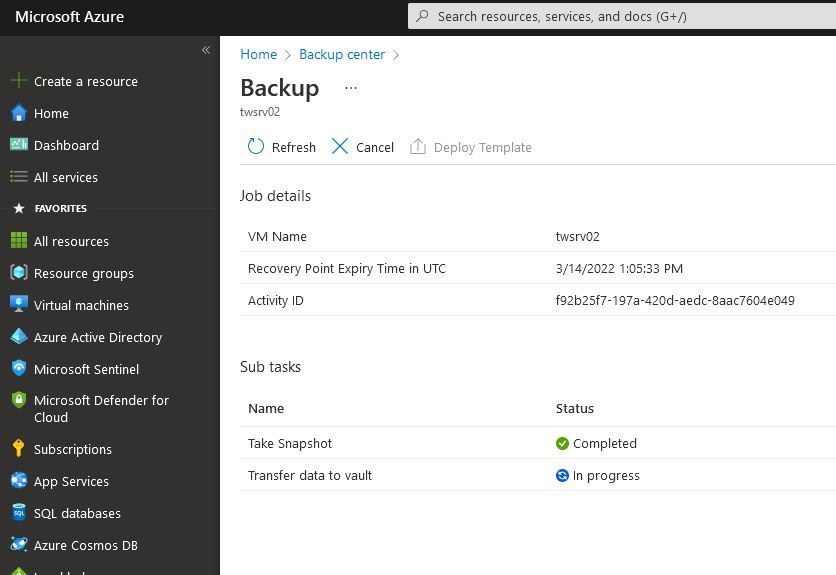This screenshot has height=575, width=836.
Task: Open the Dashboard chart icon
Action: (x=19, y=144)
